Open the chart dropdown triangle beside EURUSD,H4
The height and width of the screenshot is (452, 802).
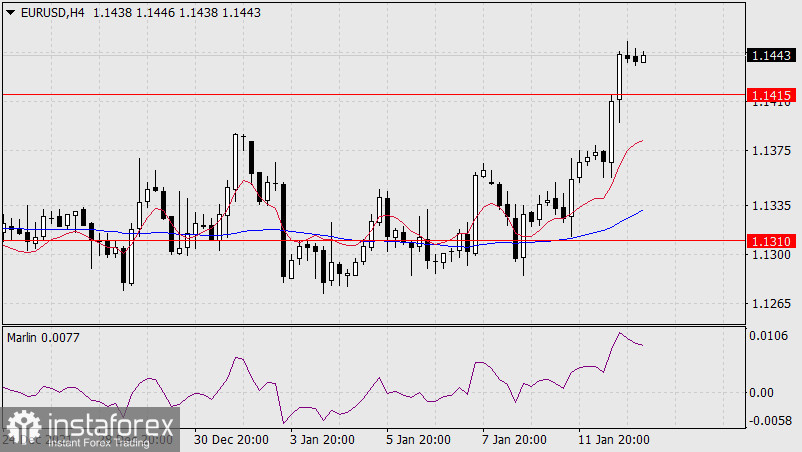pyautogui.click(x=10, y=12)
